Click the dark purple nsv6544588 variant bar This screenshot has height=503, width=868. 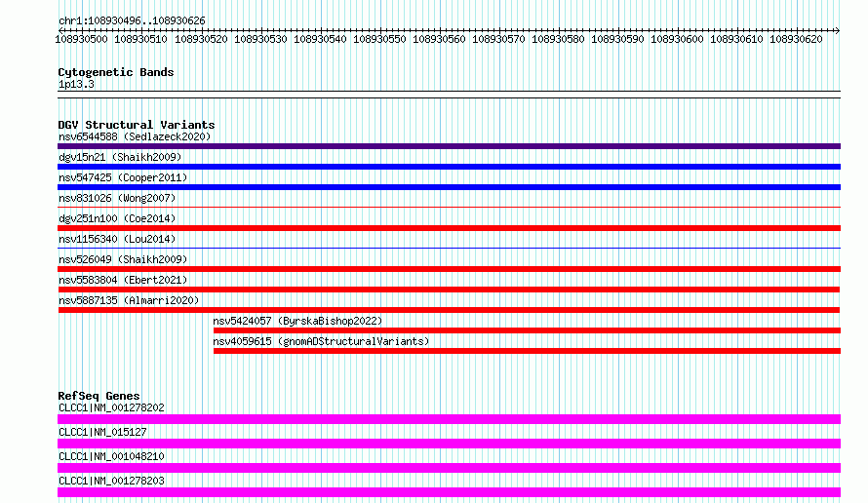click(x=449, y=146)
